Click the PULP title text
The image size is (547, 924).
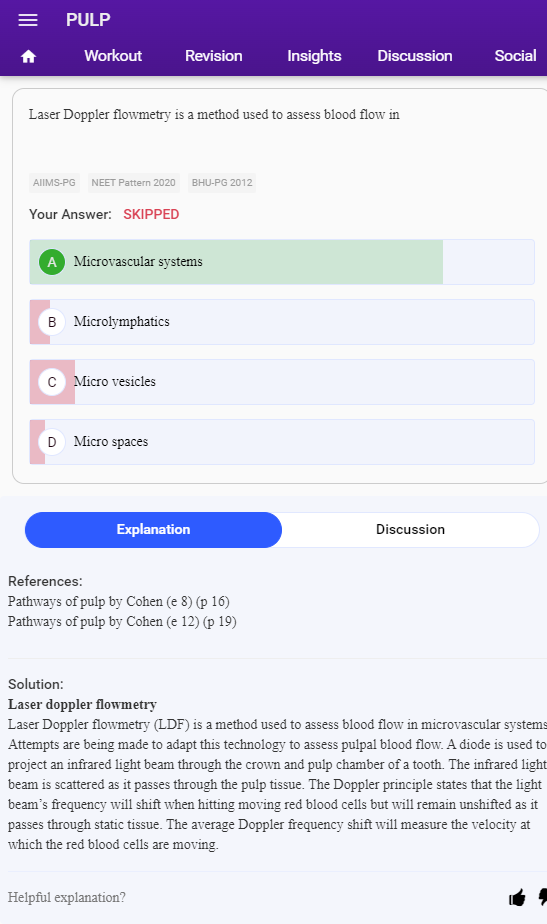88,20
